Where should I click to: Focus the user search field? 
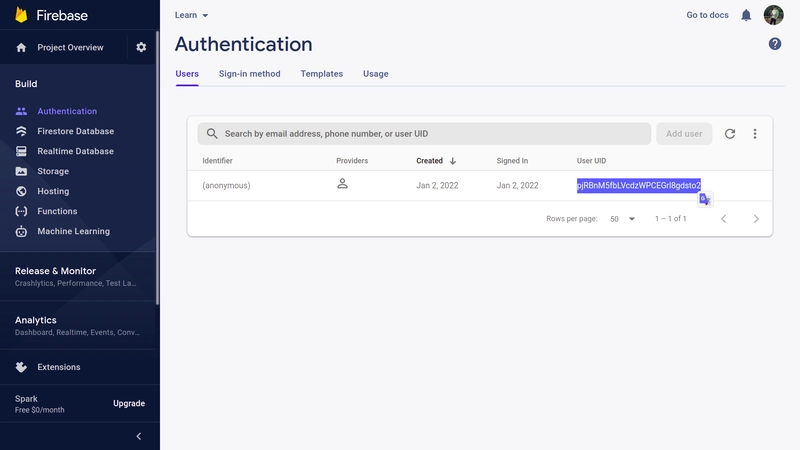[424, 134]
